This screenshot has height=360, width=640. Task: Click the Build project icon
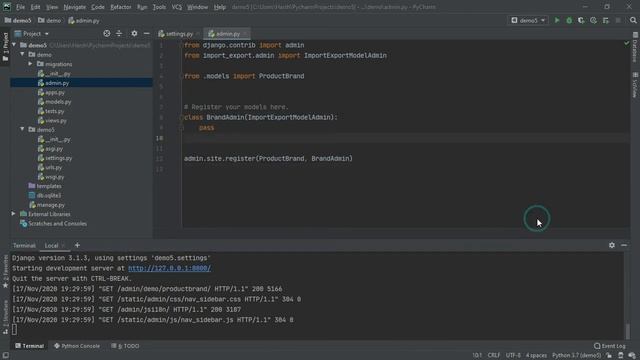pyautogui.click(x=606, y=20)
